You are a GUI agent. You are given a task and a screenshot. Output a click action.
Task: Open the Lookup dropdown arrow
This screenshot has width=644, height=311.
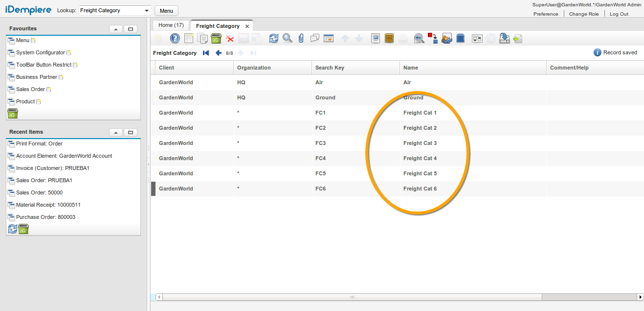147,10
